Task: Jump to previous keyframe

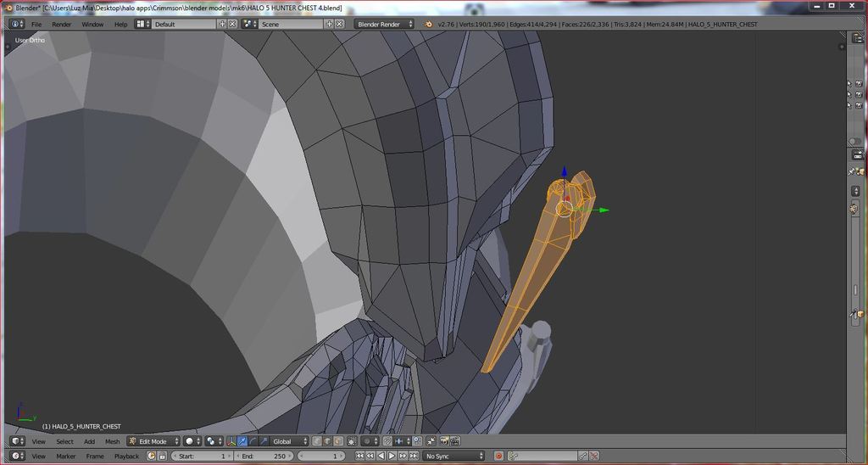Action: (x=370, y=456)
